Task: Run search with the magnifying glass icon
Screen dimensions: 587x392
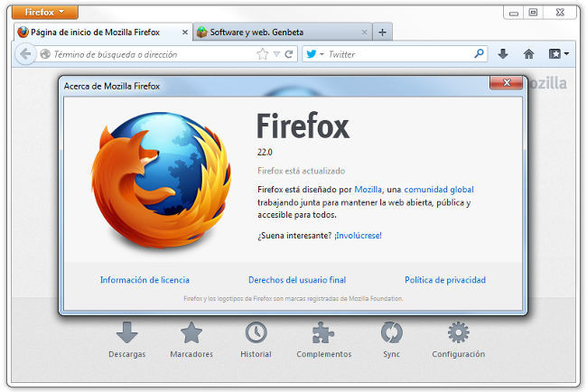Action: click(x=479, y=53)
